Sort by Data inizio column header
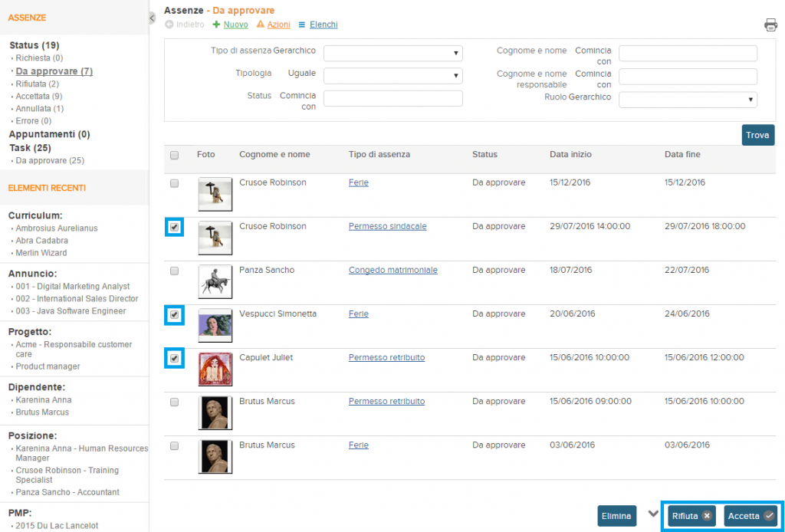Image resolution: width=785 pixels, height=532 pixels. pyautogui.click(x=570, y=154)
